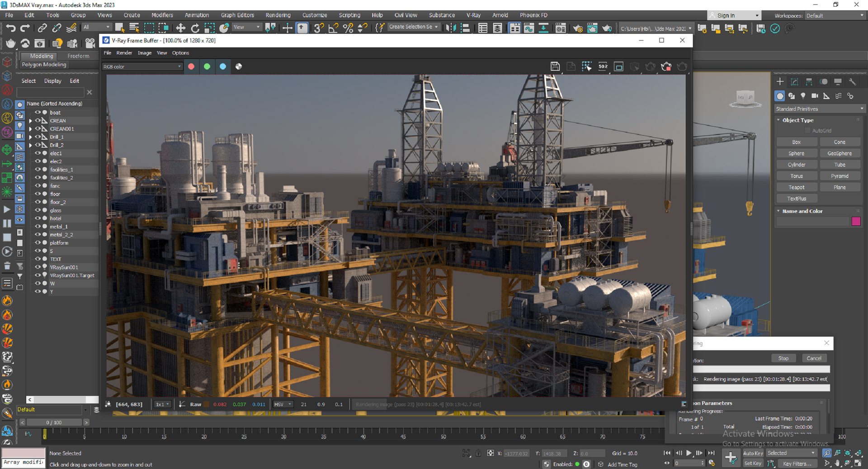The height and width of the screenshot is (469, 868).
Task: Toggle blue channel in V-Ray Frame Buffer
Action: (x=223, y=66)
